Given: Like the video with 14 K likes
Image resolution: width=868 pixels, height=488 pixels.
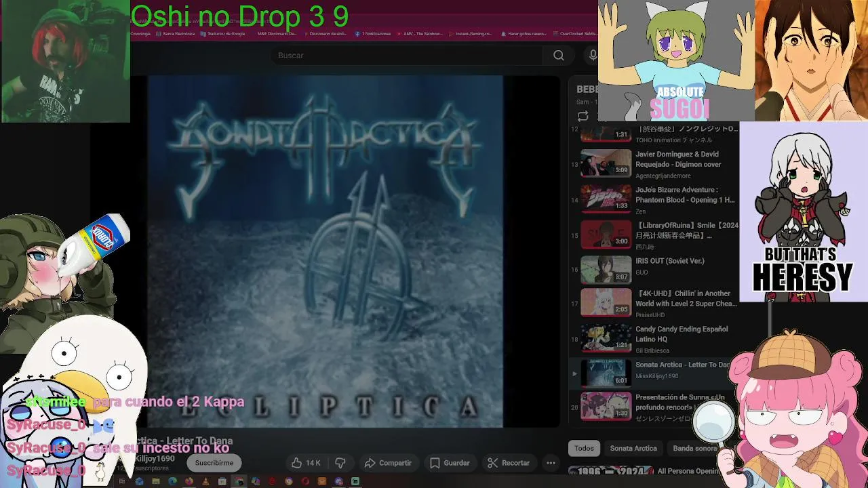Looking at the screenshot, I should pyautogui.click(x=306, y=463).
